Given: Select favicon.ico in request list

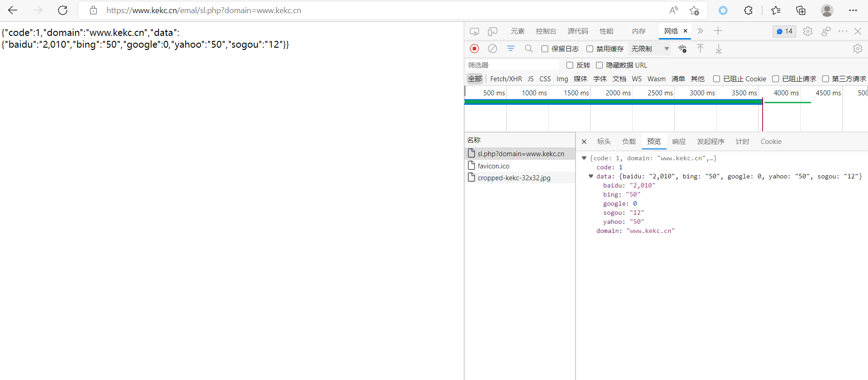Looking at the screenshot, I should click(493, 166).
